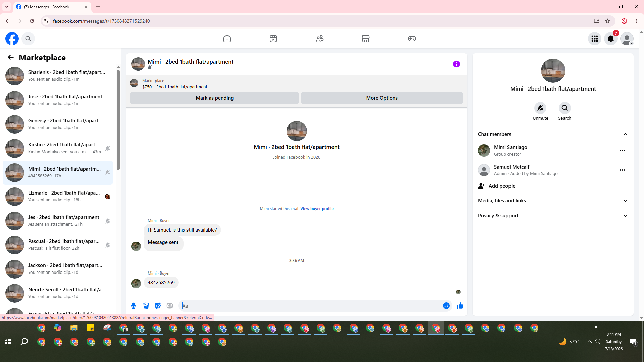
Task: Click the message bubble with 4842585269
Action: [x=161, y=283]
